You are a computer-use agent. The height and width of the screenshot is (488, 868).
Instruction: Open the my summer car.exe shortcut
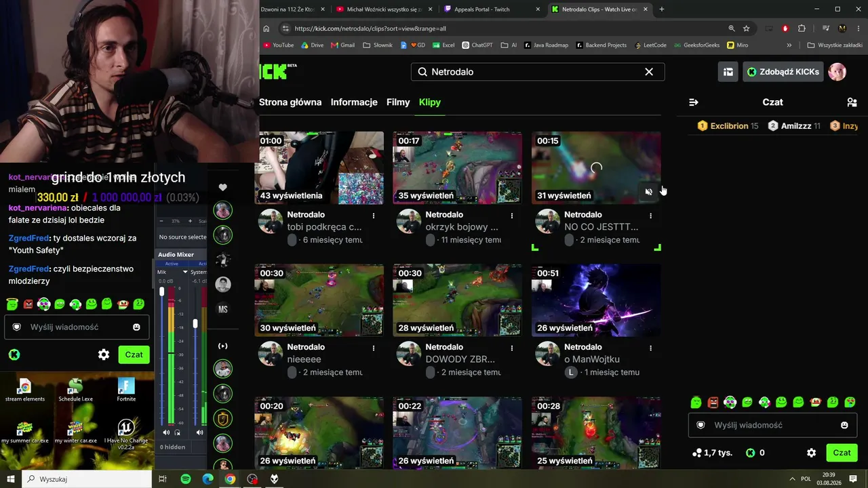(x=25, y=432)
